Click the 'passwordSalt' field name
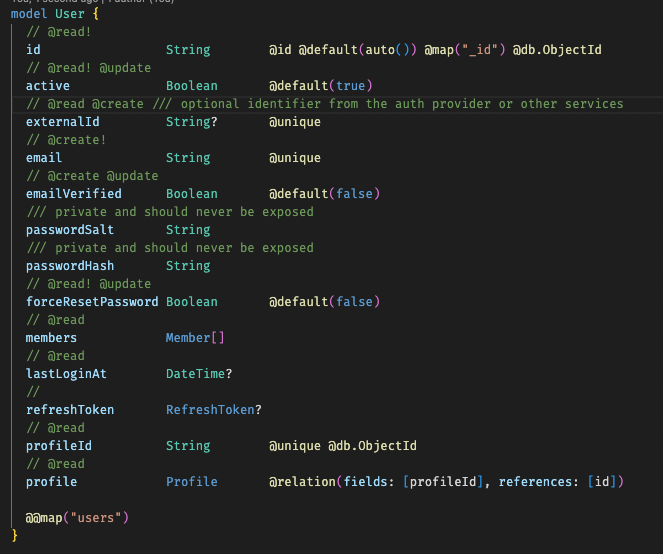 pos(70,230)
